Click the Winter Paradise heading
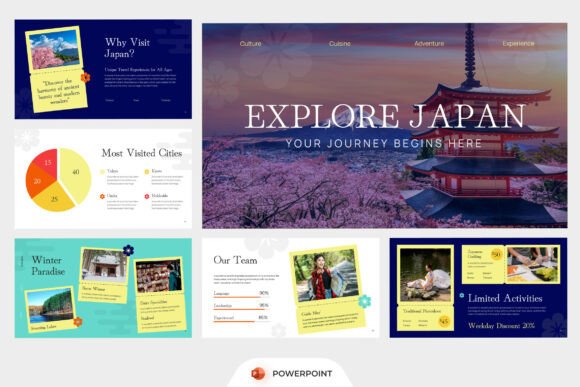Viewport: 580px width, 387px height. coord(48,266)
